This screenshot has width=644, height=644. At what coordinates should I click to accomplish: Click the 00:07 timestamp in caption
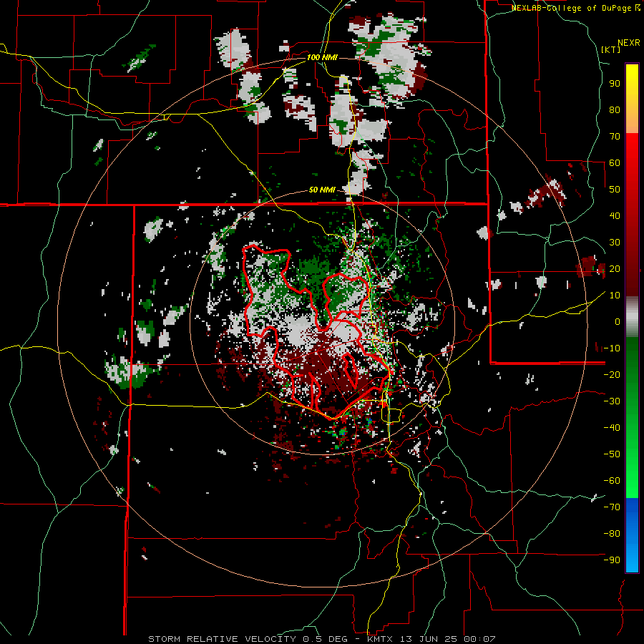coord(479,639)
